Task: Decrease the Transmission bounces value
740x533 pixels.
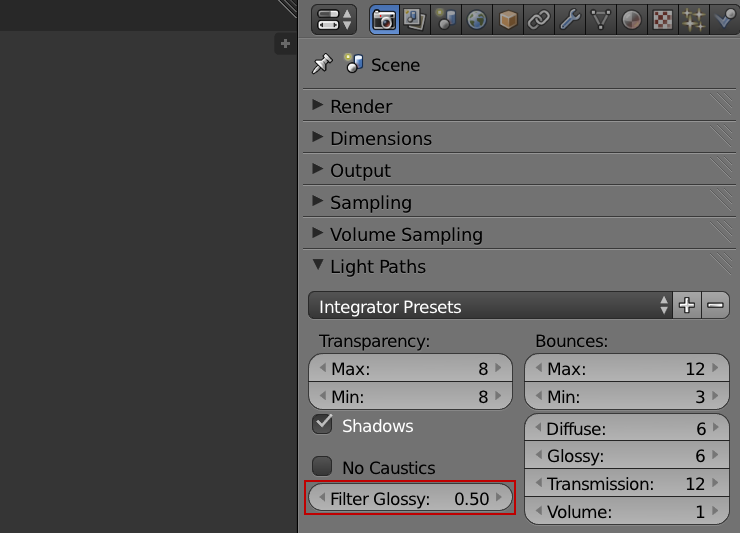Action: click(x=538, y=482)
